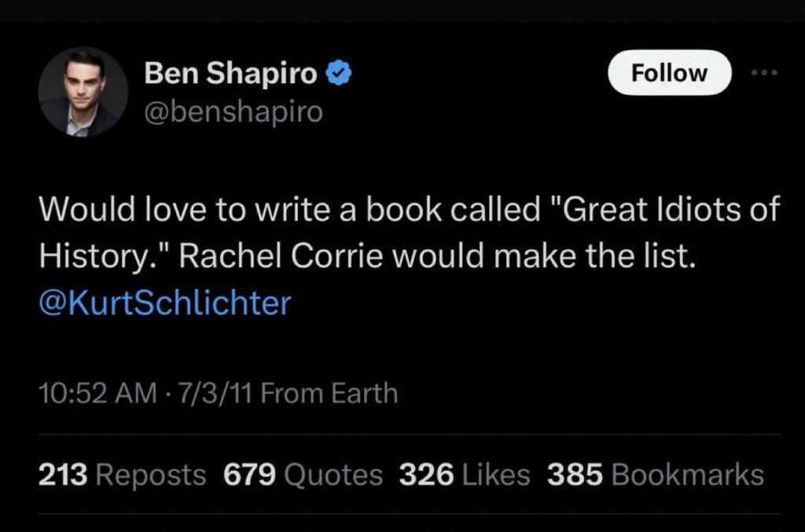The image size is (805, 532).
Task: Show the 326 Likes list
Action: [x=465, y=475]
